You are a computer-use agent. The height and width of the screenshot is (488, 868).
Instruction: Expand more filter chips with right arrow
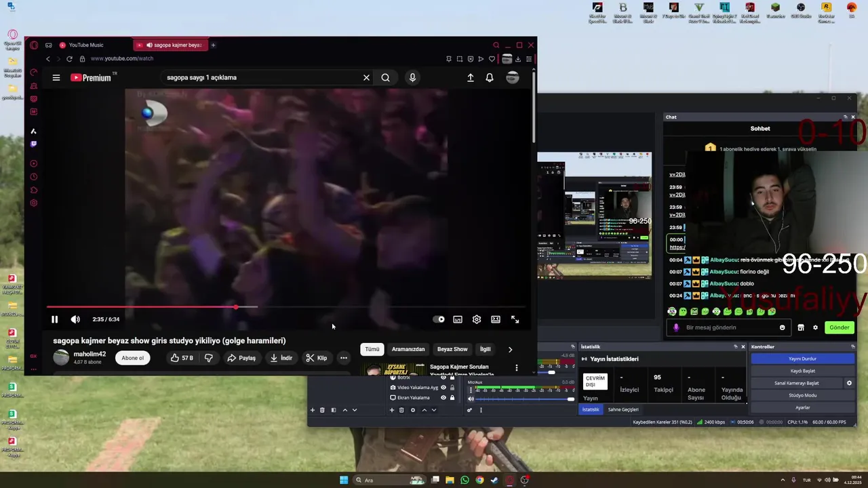(510, 349)
